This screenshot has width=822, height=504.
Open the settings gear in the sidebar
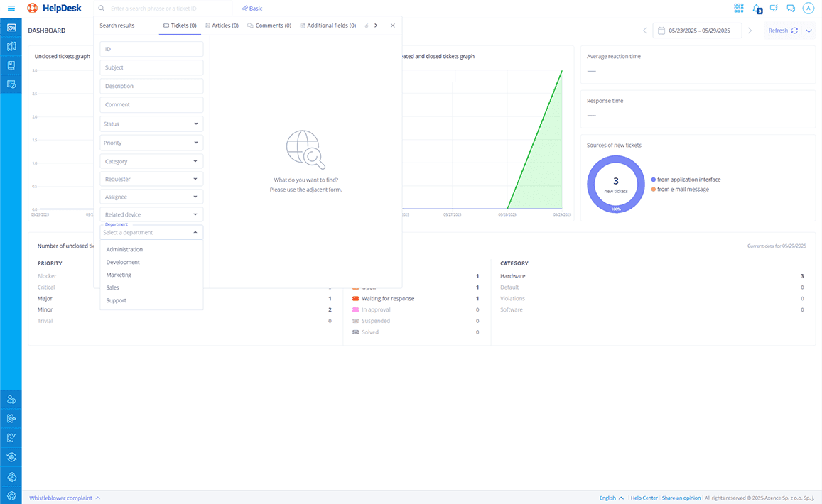click(x=11, y=495)
